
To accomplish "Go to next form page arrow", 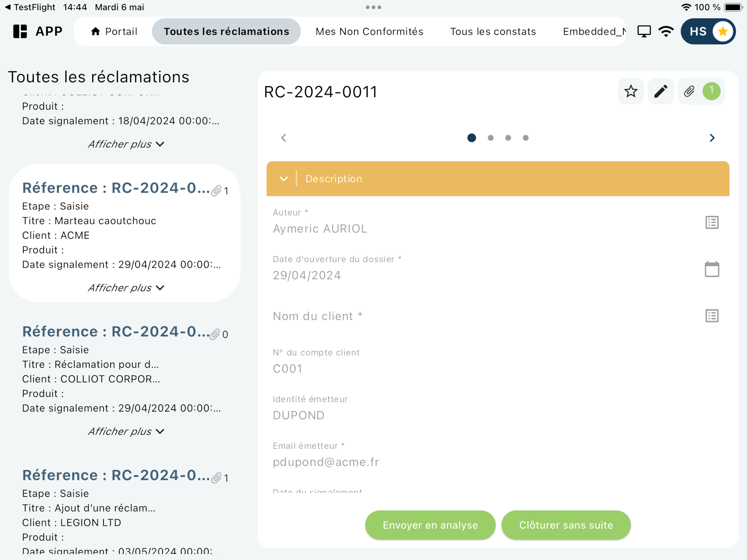I will click(712, 138).
